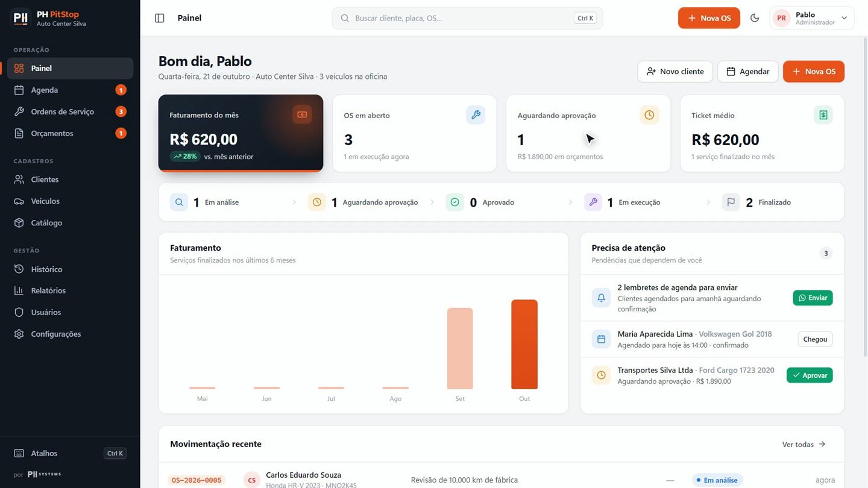The height and width of the screenshot is (488, 868).
Task: Click the Faturamento do mês card icon
Action: pos(302,114)
